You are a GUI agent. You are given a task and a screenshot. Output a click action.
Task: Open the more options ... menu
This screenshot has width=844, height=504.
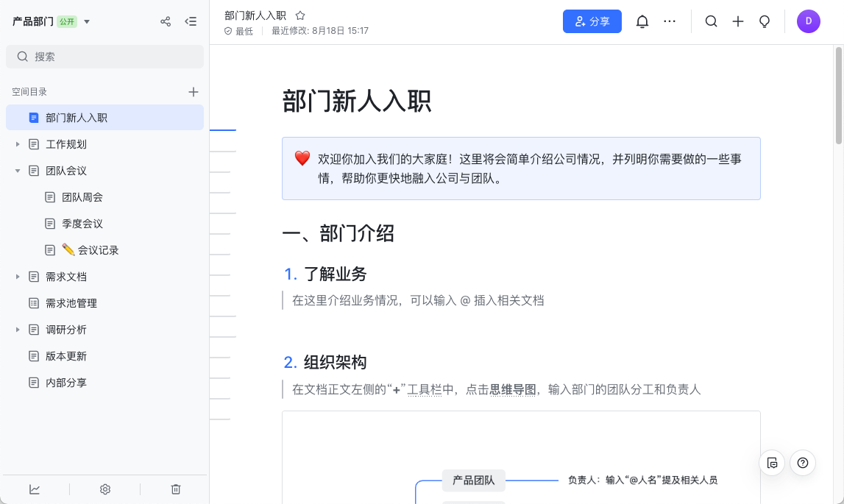coord(669,21)
